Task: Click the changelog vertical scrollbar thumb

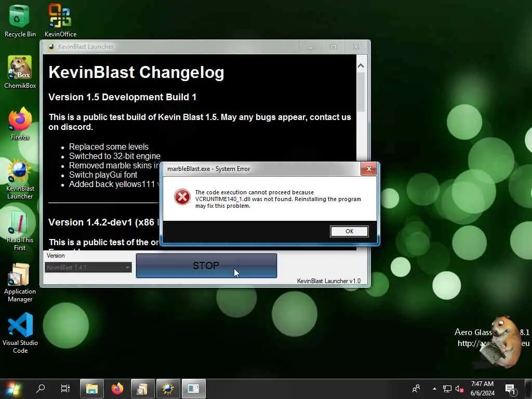Action: [361, 91]
